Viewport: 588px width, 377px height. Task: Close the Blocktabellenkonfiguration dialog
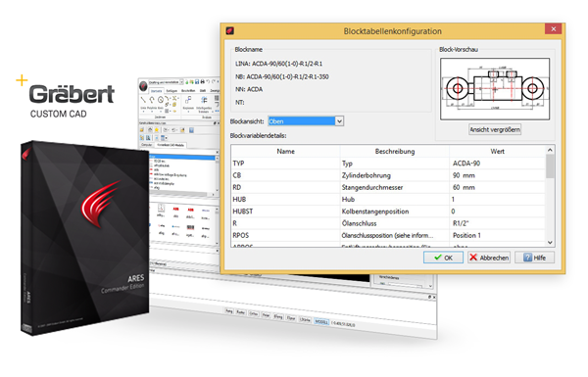(553, 29)
